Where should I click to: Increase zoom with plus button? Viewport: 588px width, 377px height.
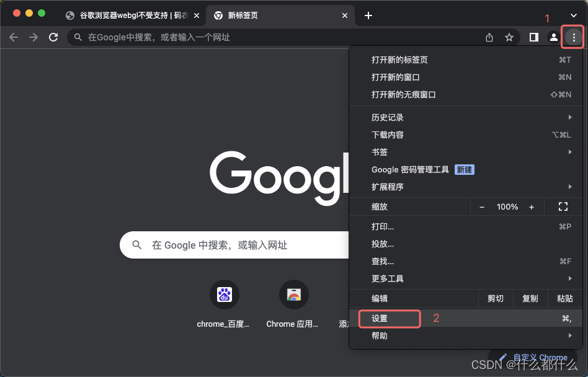click(x=532, y=207)
